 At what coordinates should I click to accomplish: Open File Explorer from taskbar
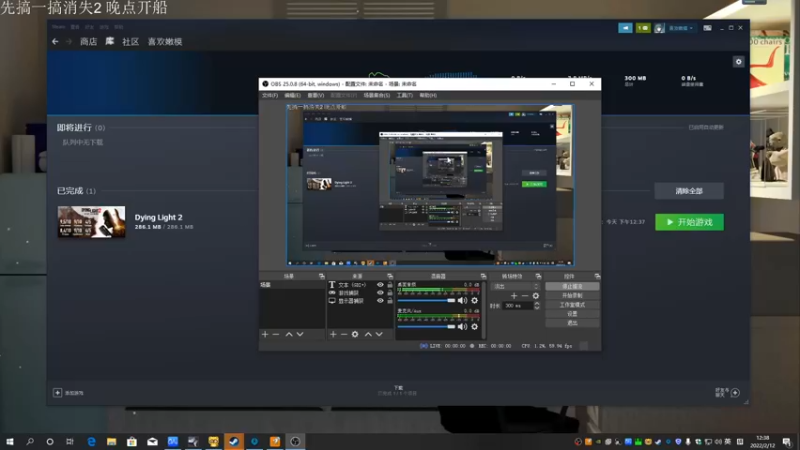111,441
